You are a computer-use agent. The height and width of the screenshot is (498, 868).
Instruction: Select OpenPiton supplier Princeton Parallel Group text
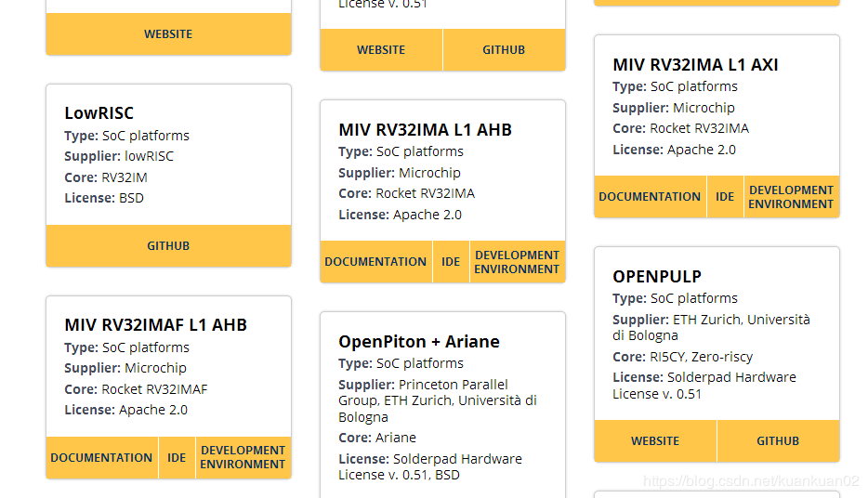438,400
